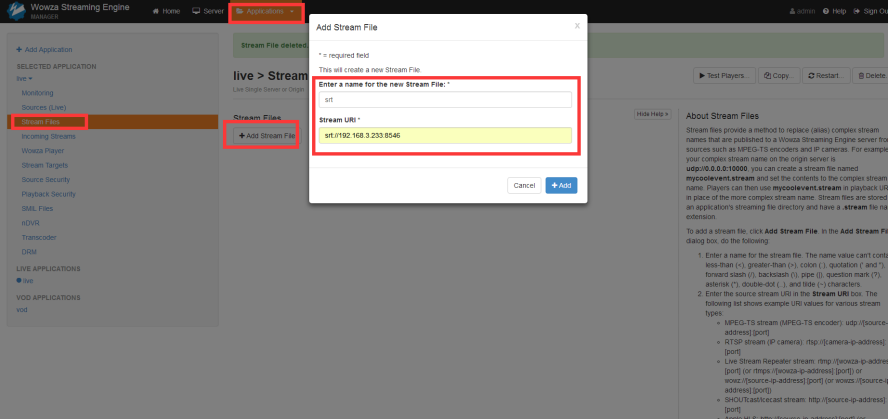The height and width of the screenshot is (419, 888).
Task: Click the play icon on Test Players
Action: pos(702,75)
